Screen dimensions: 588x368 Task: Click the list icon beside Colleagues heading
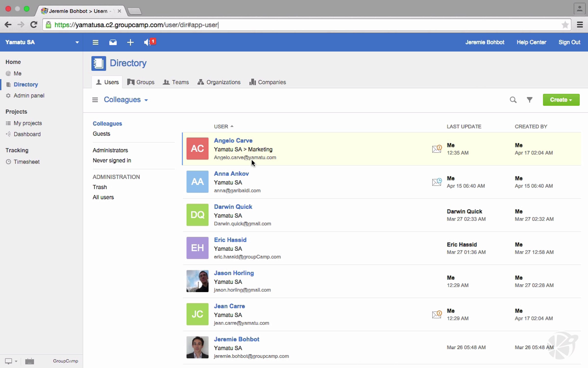click(x=95, y=100)
